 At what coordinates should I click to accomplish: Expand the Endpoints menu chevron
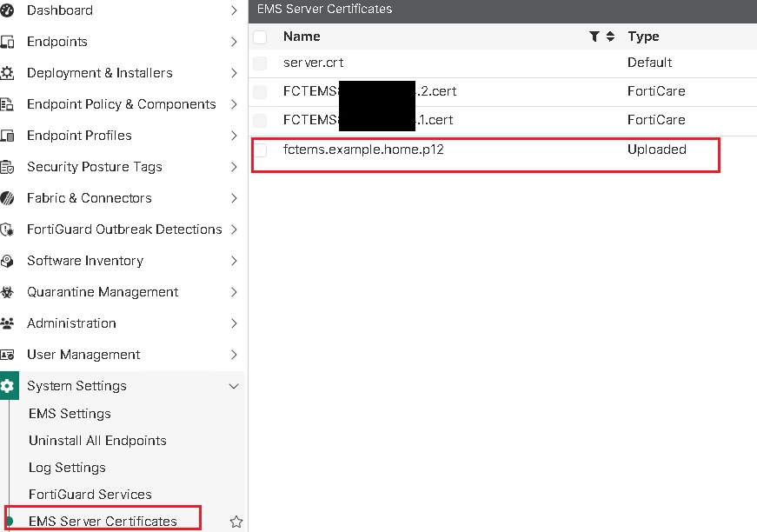234,42
